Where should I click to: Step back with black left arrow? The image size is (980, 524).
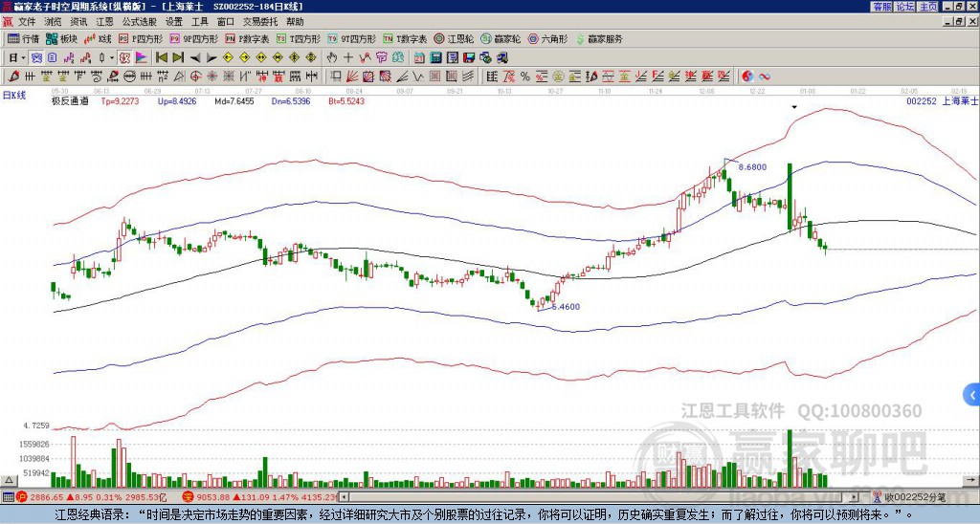(195, 58)
